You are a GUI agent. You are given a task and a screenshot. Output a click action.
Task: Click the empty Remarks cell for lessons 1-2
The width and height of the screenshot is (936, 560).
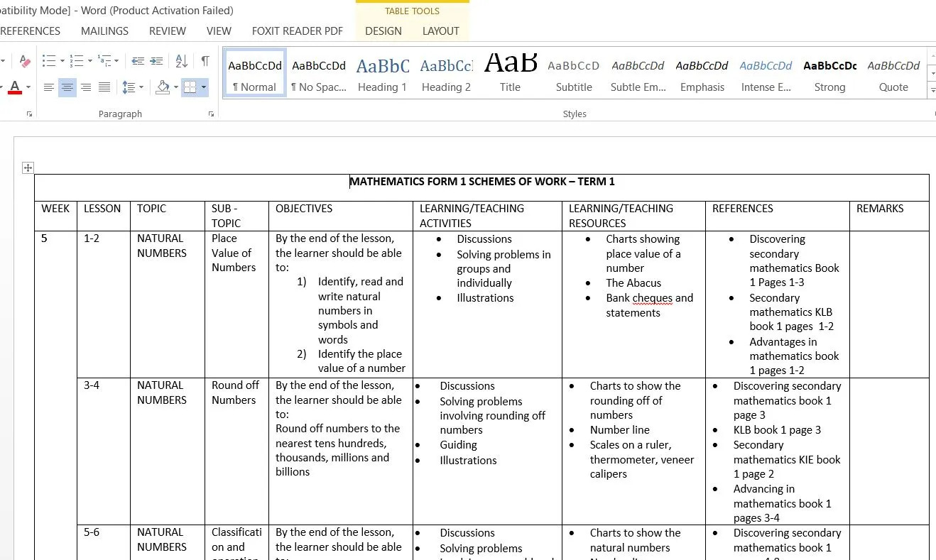coord(888,304)
